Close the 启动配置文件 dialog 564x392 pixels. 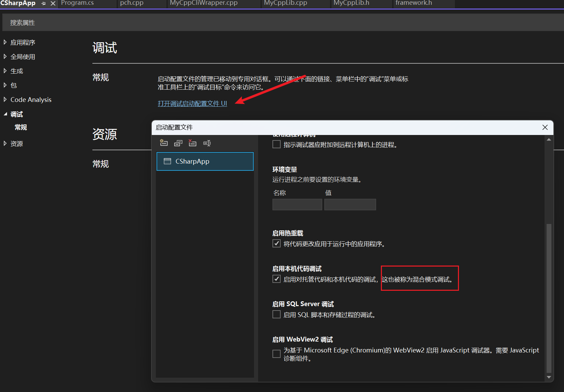point(545,127)
